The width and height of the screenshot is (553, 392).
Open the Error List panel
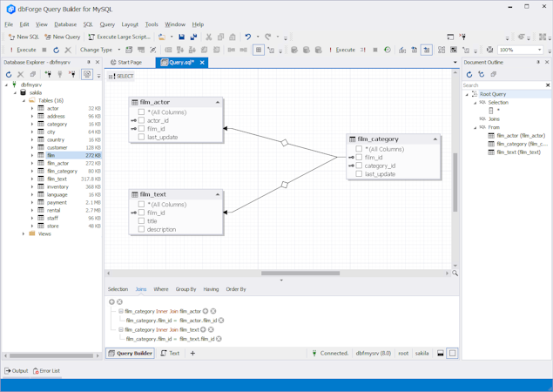(47, 371)
